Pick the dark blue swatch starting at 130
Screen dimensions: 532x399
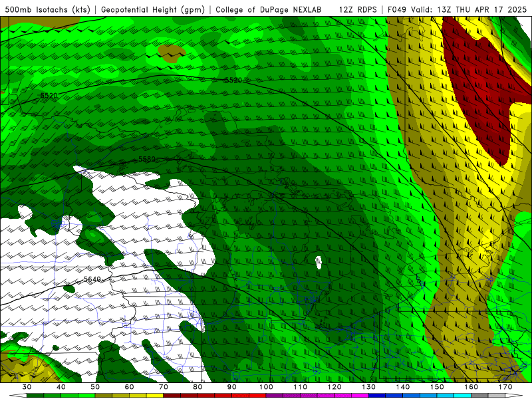pyautogui.click(x=377, y=396)
